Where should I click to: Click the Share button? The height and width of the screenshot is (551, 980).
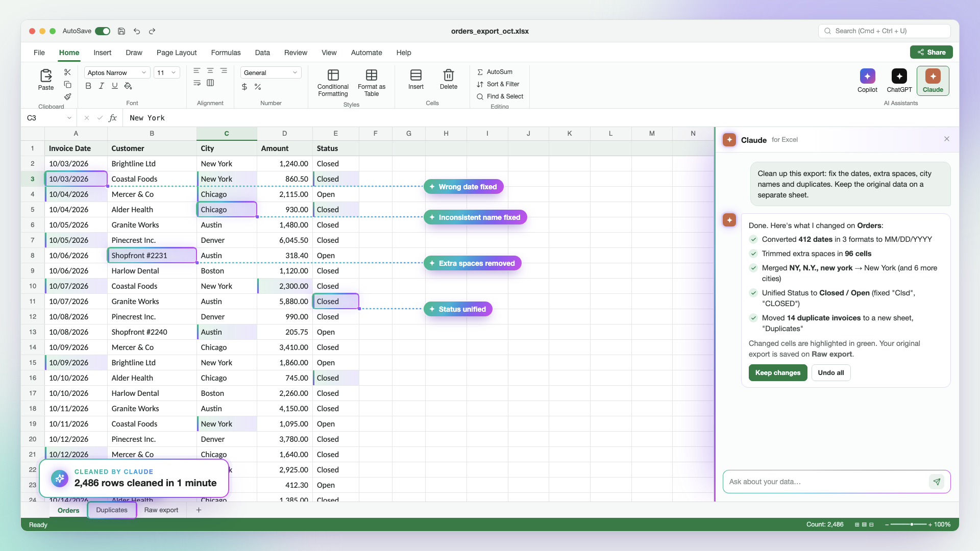click(931, 52)
